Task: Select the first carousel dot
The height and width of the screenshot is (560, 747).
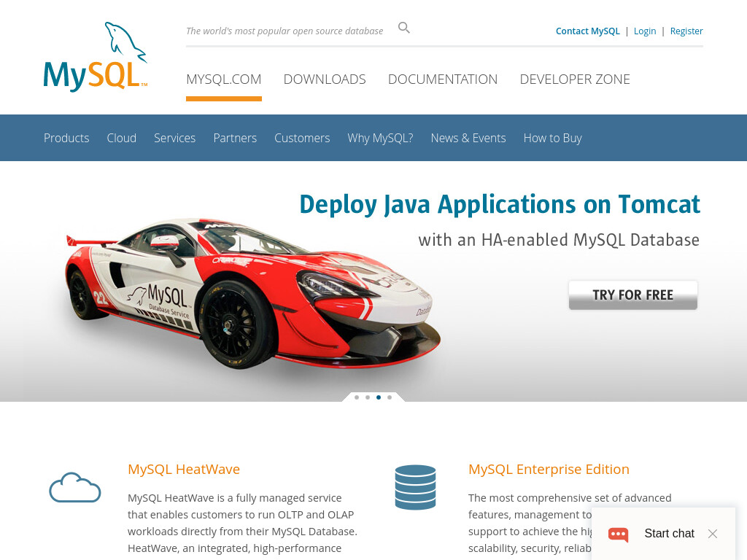Action: click(x=357, y=397)
